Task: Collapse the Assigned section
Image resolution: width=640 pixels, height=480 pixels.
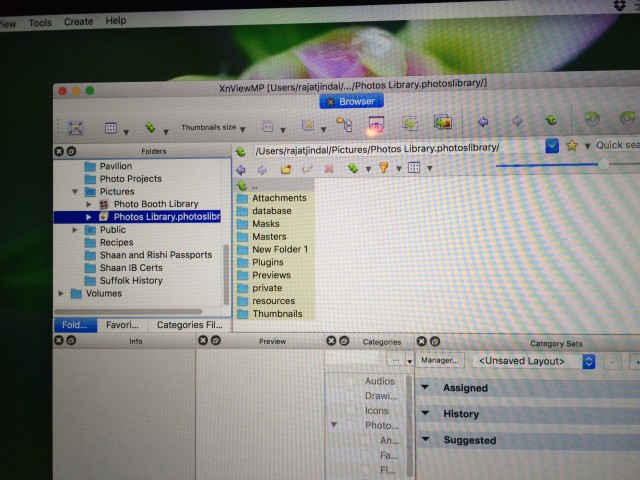Action: click(425, 387)
